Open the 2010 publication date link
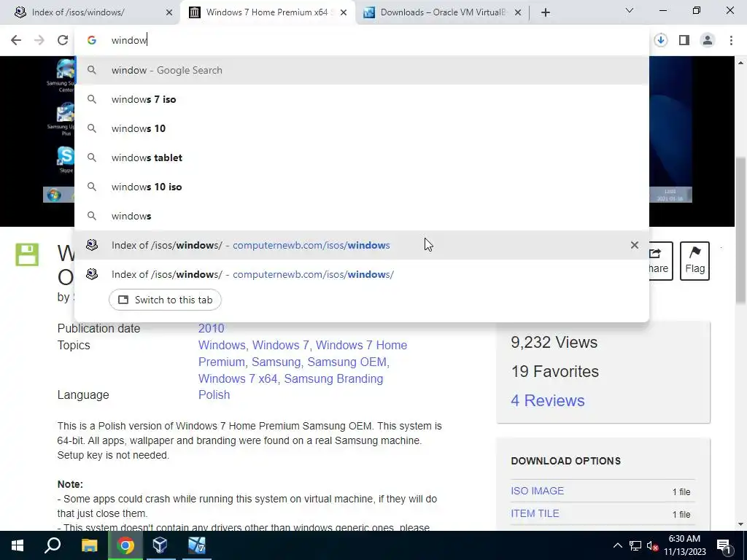 tap(211, 328)
